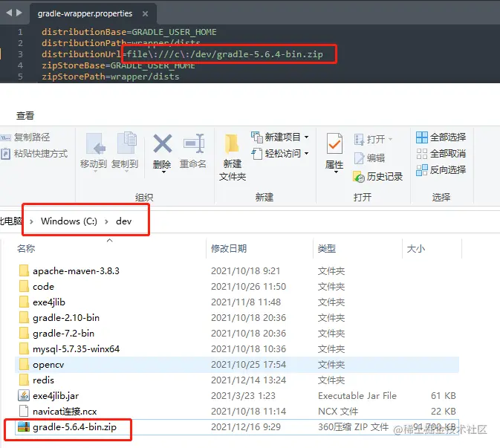Click the 全部选择 grid icon
Viewport: 500px width, 448px height.
point(422,137)
